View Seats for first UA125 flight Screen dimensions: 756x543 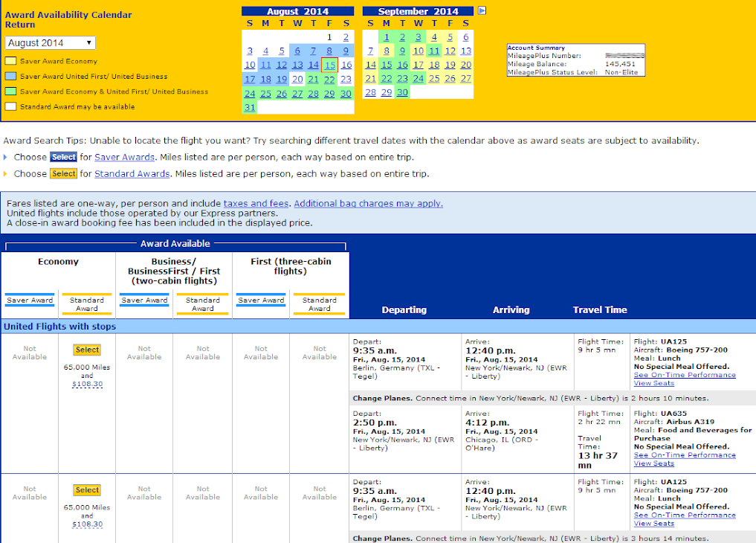[x=653, y=383]
